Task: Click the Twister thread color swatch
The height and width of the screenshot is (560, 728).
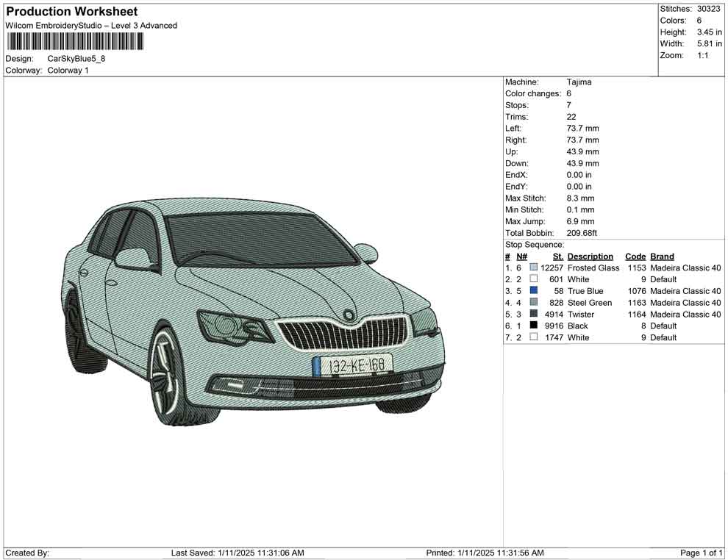Action: click(534, 315)
